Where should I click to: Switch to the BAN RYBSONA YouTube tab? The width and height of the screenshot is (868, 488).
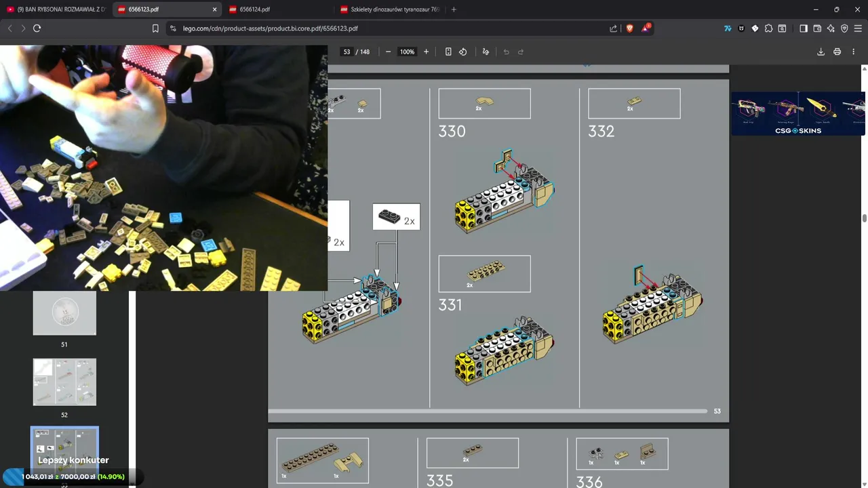tap(56, 9)
